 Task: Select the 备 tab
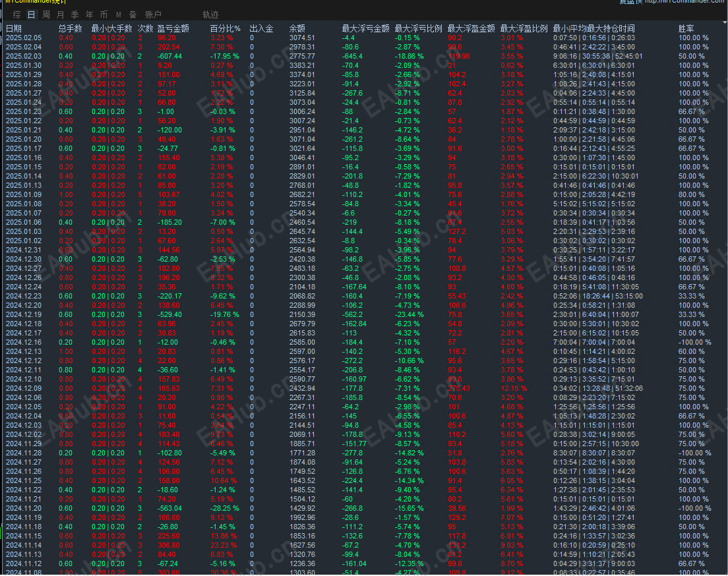(133, 15)
